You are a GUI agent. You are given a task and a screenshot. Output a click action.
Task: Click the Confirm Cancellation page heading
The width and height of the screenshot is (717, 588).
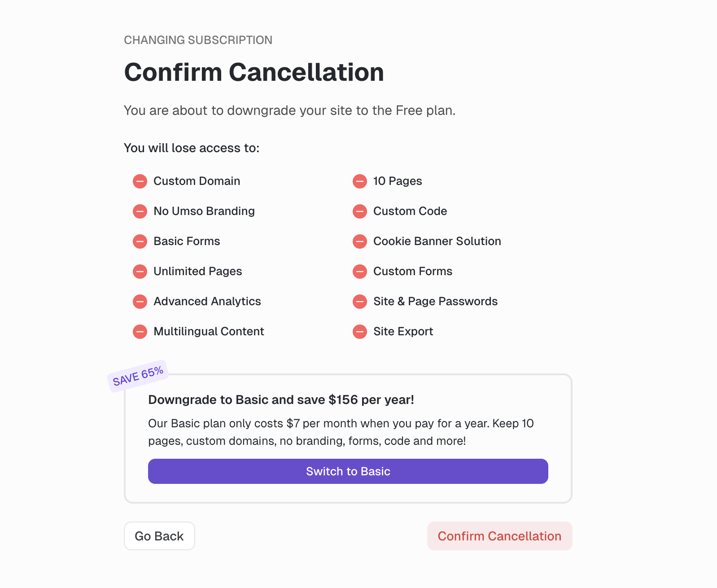click(254, 72)
